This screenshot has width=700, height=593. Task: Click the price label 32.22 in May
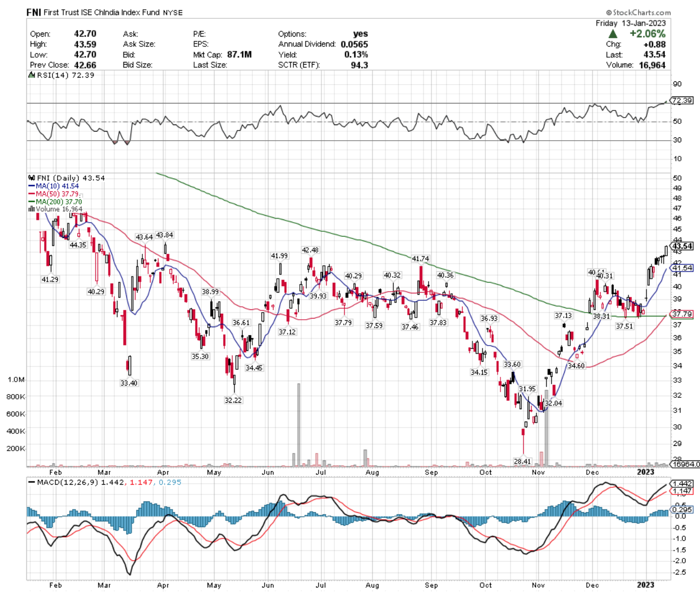(x=233, y=401)
